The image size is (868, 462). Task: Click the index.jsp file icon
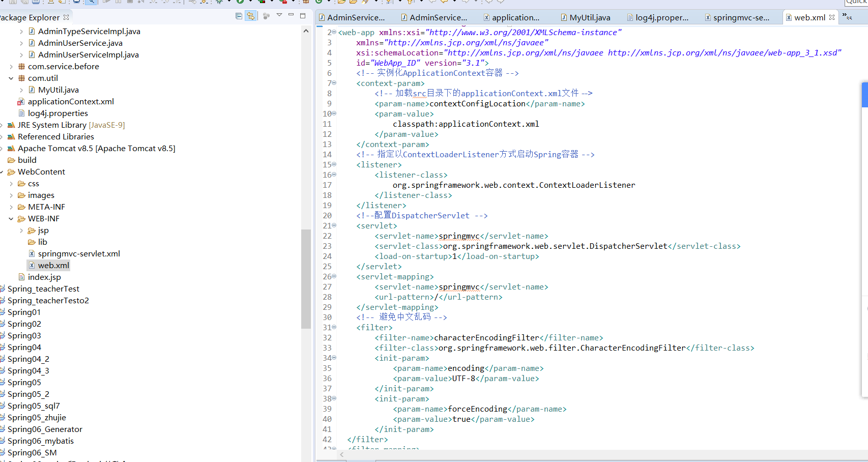click(21, 277)
